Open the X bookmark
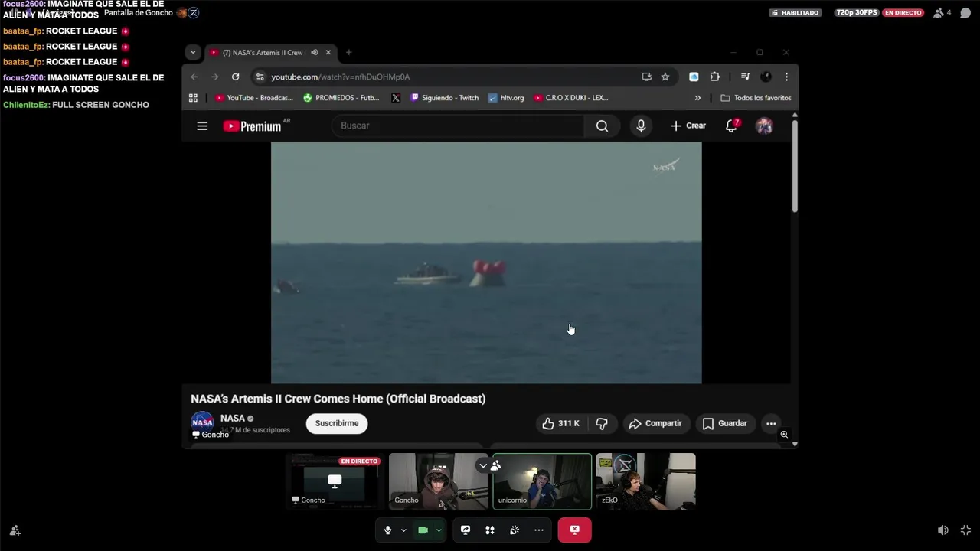This screenshot has height=551, width=980. pos(396,98)
